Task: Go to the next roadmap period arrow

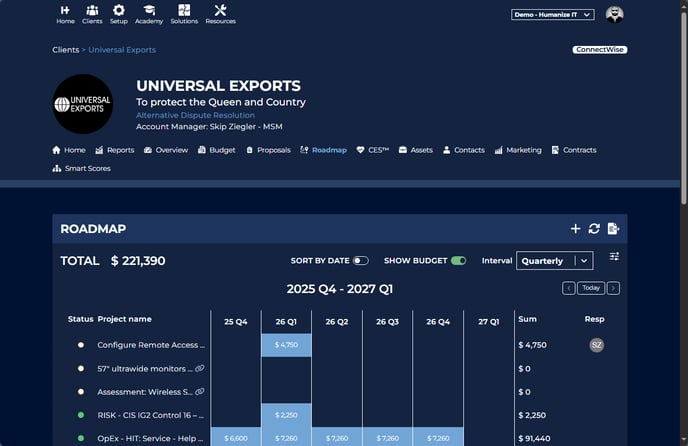Action: click(x=613, y=288)
